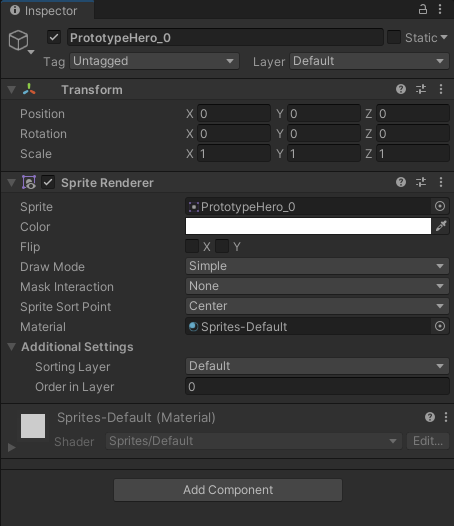This screenshot has width=454, height=526.
Task: Expand the Sprites-Default material foldout
Action: pos(12,447)
